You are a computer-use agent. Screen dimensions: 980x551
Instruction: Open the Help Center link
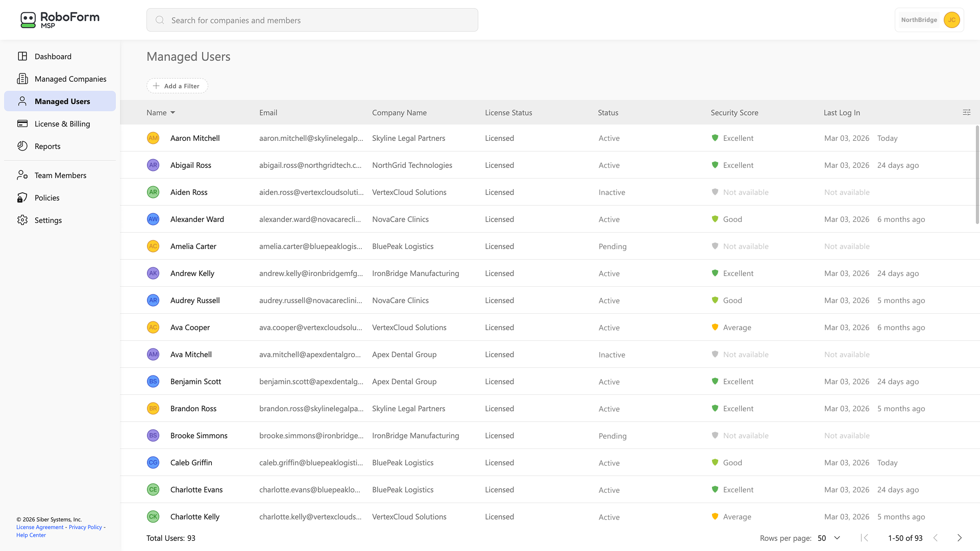click(x=31, y=535)
